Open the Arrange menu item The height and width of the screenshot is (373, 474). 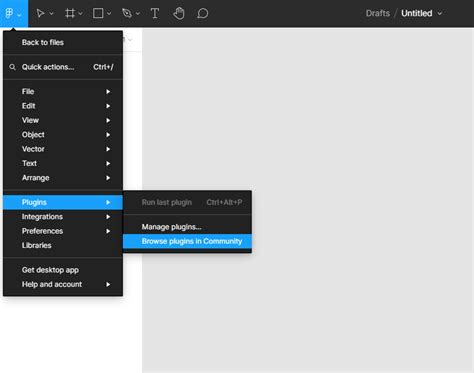[x=63, y=178]
